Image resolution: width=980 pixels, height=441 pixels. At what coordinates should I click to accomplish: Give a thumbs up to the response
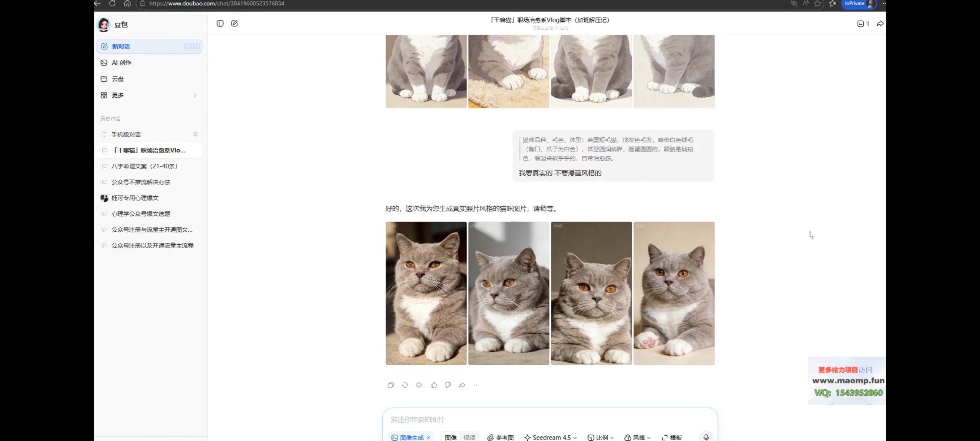(x=433, y=385)
